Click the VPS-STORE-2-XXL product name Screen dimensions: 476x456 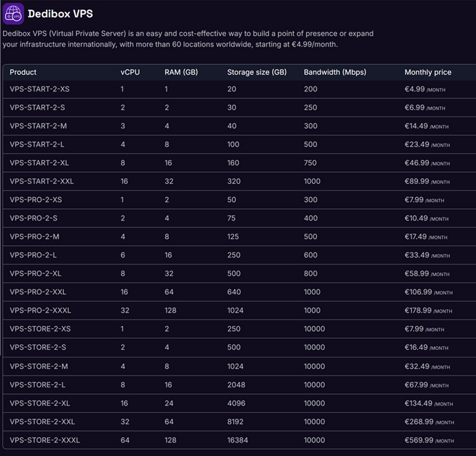(42, 422)
